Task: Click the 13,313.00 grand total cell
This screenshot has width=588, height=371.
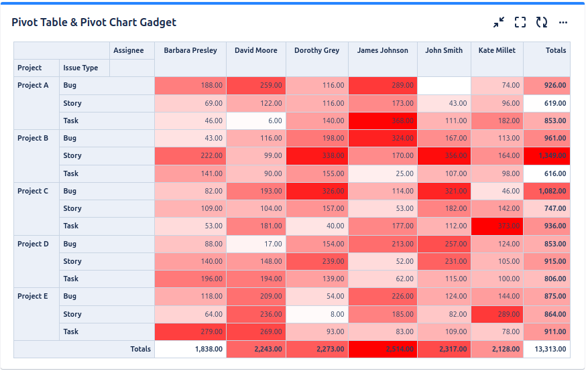Action: (546, 349)
